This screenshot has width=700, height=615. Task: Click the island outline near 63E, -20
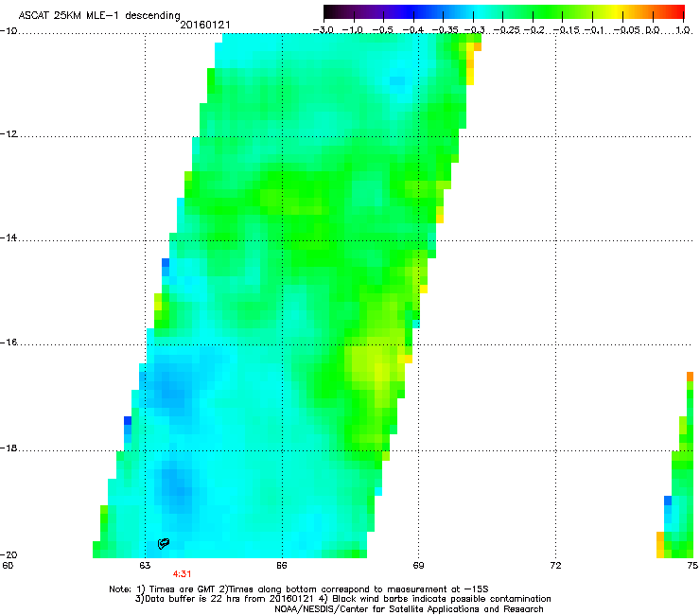click(x=164, y=543)
